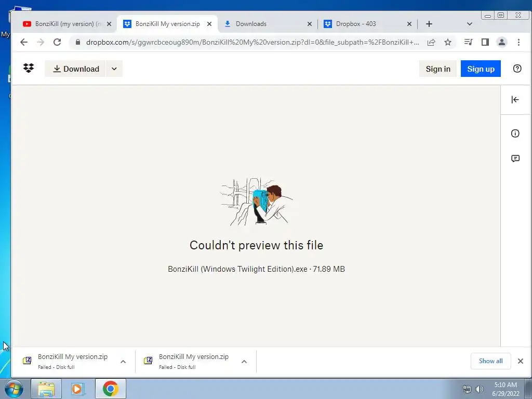Open Windows Explorer from the taskbar
The height and width of the screenshot is (399, 532).
[46, 389]
